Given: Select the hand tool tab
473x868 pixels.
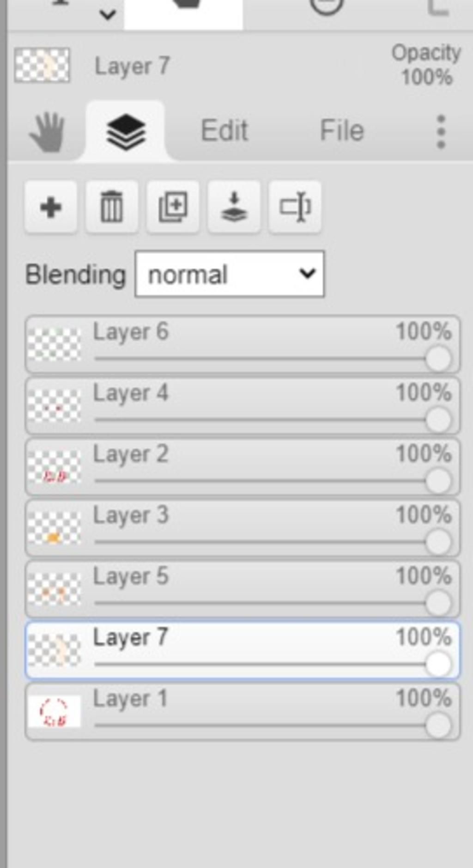Looking at the screenshot, I should (x=47, y=132).
